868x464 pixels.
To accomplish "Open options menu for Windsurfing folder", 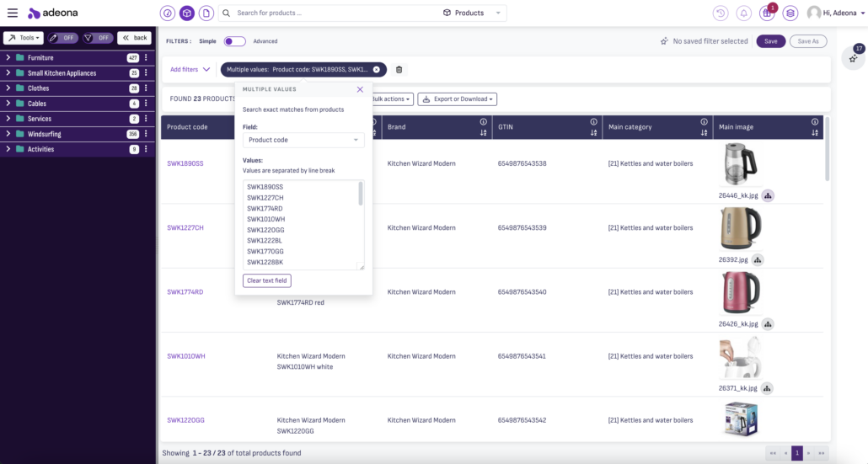I will (146, 134).
